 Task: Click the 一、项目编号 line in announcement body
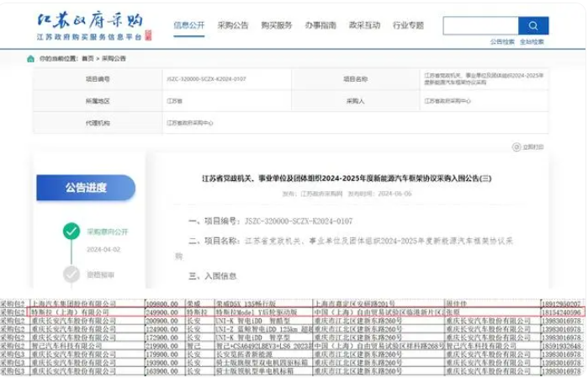tap(270, 221)
